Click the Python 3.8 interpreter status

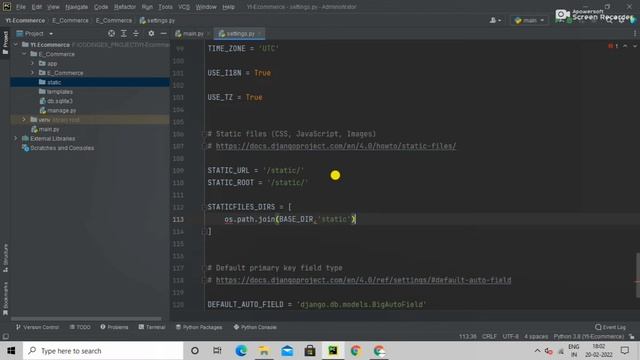589,336
